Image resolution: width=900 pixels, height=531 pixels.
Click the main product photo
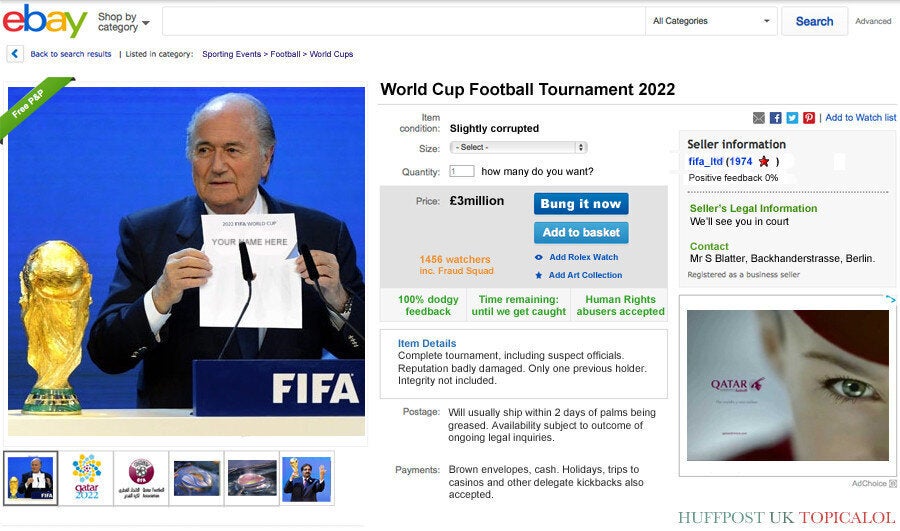tap(186, 261)
